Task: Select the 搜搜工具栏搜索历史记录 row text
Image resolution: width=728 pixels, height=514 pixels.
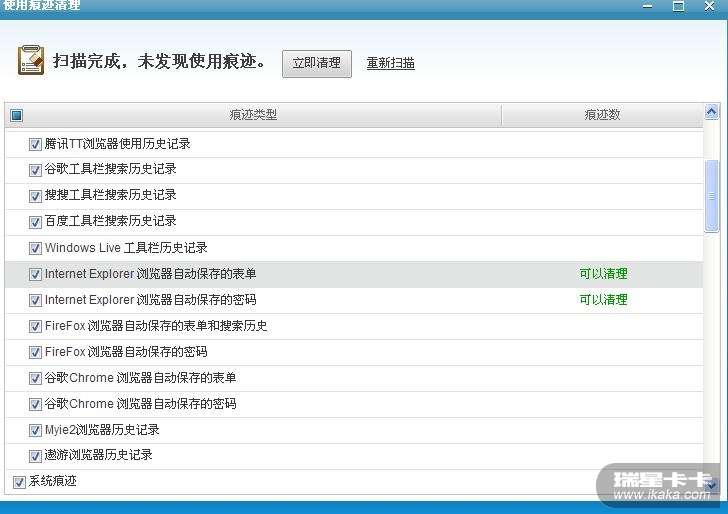Action: (110, 195)
